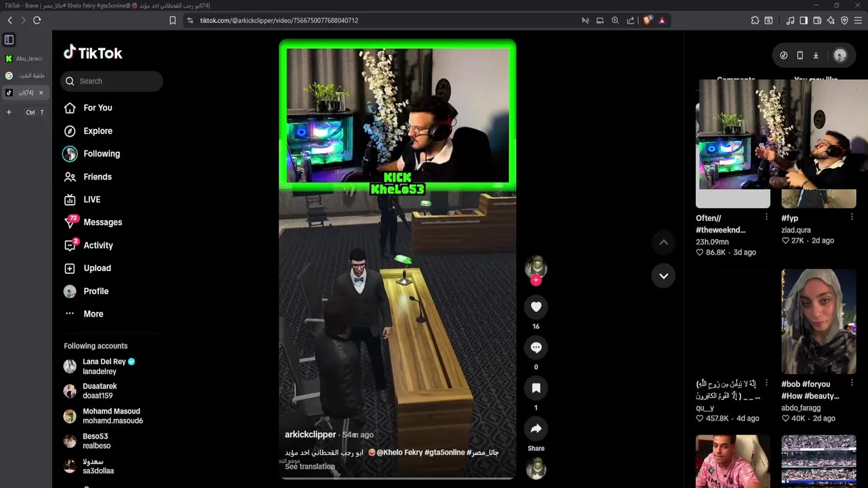Open options for qu__y video
The height and width of the screenshot is (488, 868).
766,383
